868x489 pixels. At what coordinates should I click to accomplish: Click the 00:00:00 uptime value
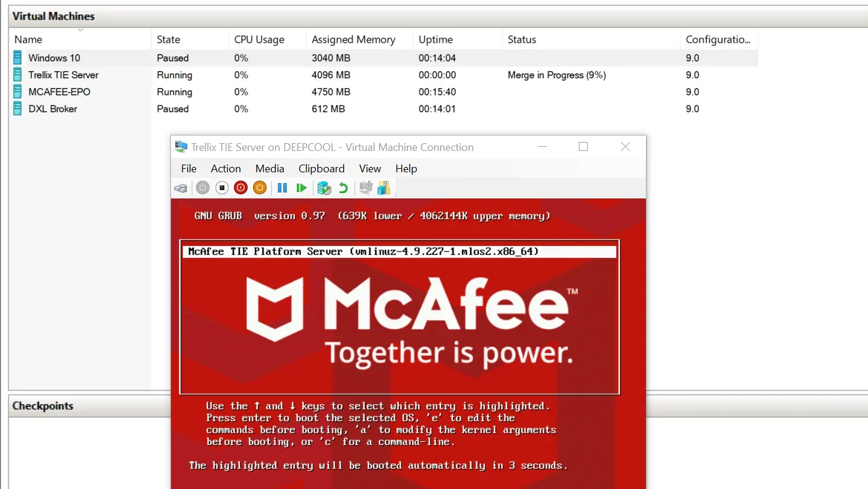437,75
